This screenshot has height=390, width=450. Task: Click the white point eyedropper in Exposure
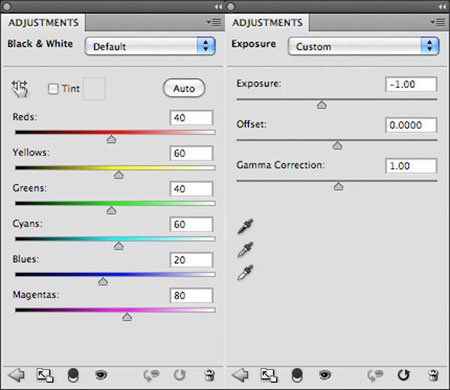point(245,272)
